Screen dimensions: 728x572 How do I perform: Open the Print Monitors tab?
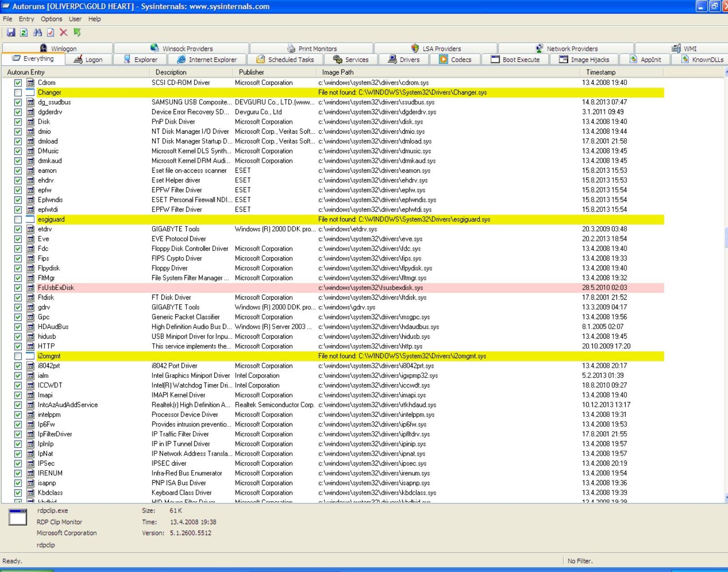tap(312, 49)
